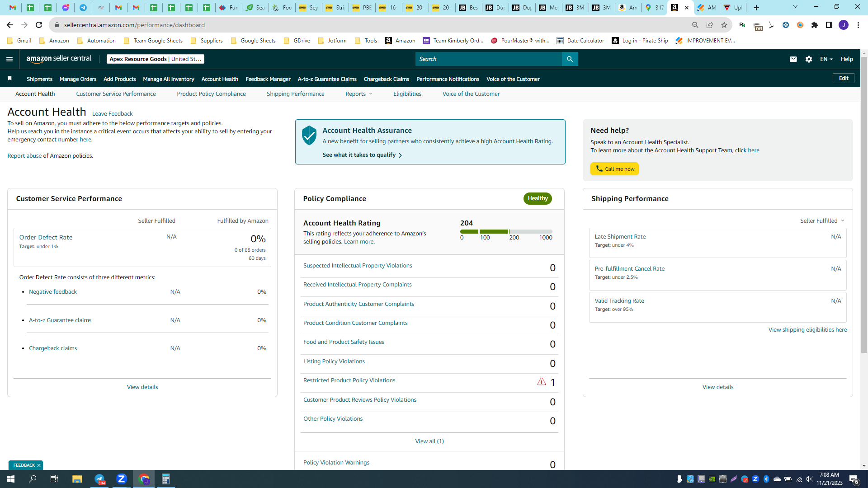Open Manage All Inventory in the top menu
868x488 pixels.
[x=168, y=79]
